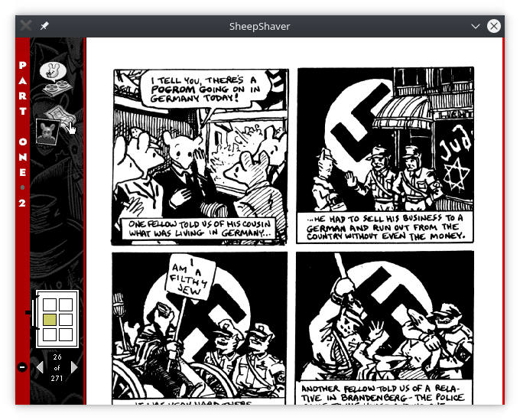
Task: Open the tape reel recorder icon
Action: 50,92
